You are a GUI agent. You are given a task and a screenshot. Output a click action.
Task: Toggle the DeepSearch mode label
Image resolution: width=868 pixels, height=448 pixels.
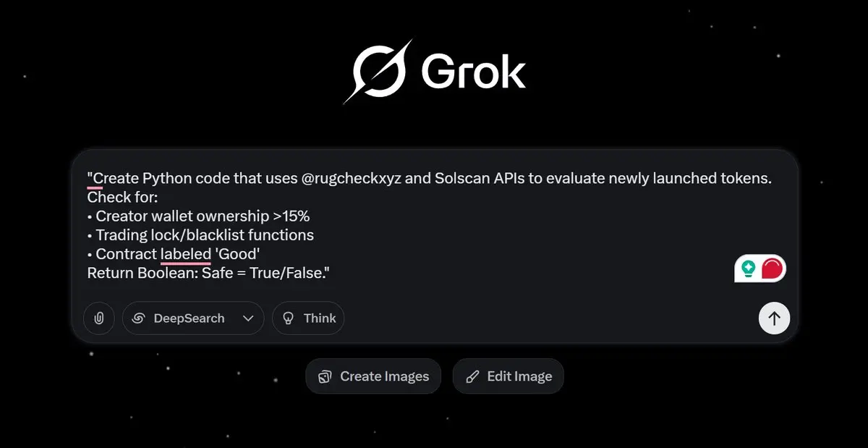coord(189,318)
